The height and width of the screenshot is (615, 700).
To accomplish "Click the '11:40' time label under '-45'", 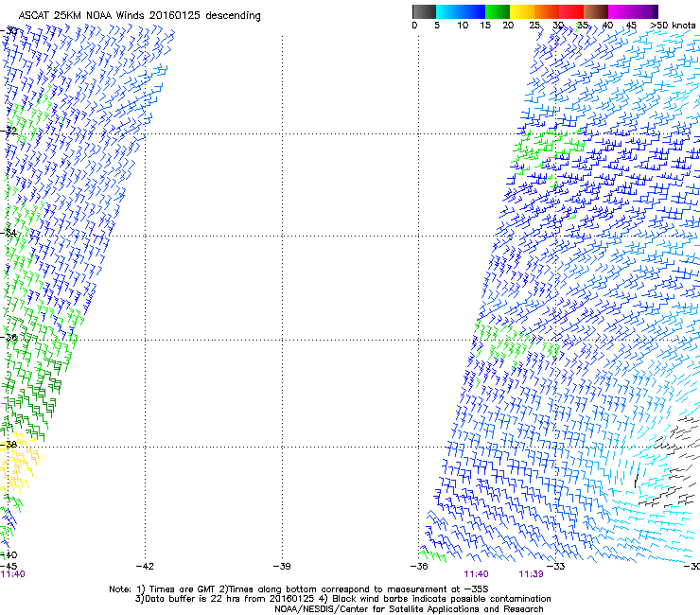I will click(12, 574).
